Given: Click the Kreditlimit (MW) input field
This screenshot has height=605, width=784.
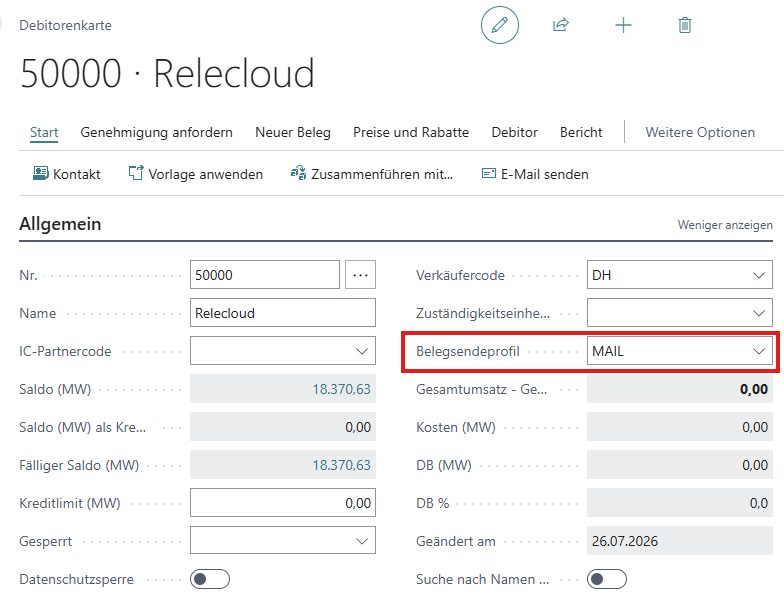Looking at the screenshot, I should [x=282, y=503].
